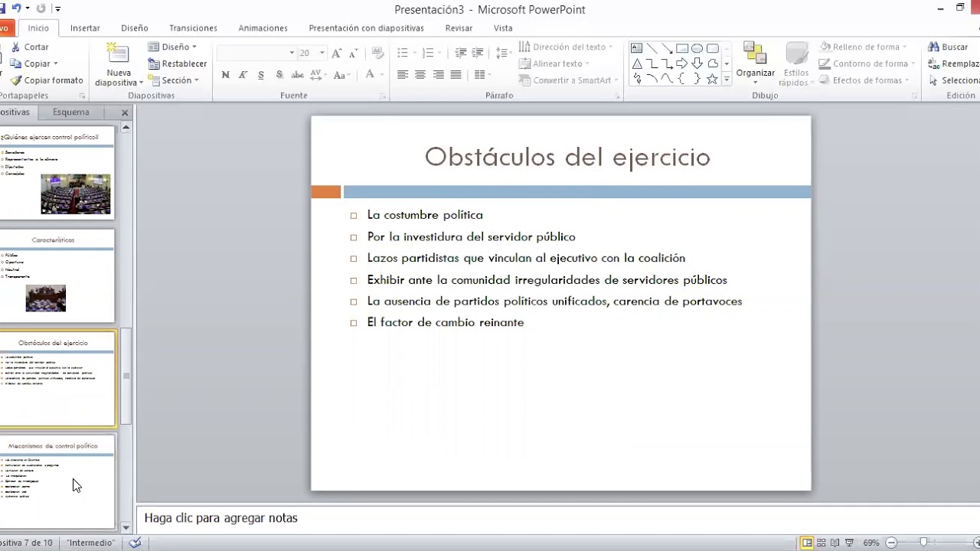
Task: Open the font color A dropdown
Action: (373, 75)
